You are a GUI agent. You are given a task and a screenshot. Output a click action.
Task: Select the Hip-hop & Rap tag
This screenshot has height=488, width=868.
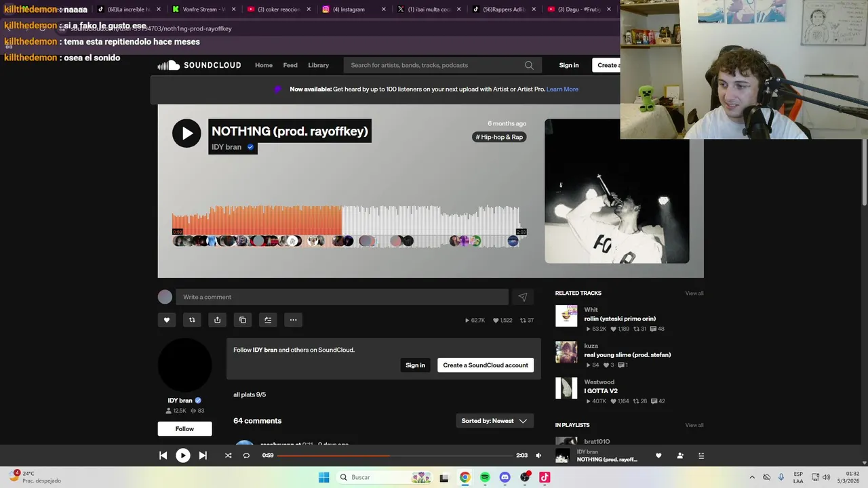click(x=499, y=137)
